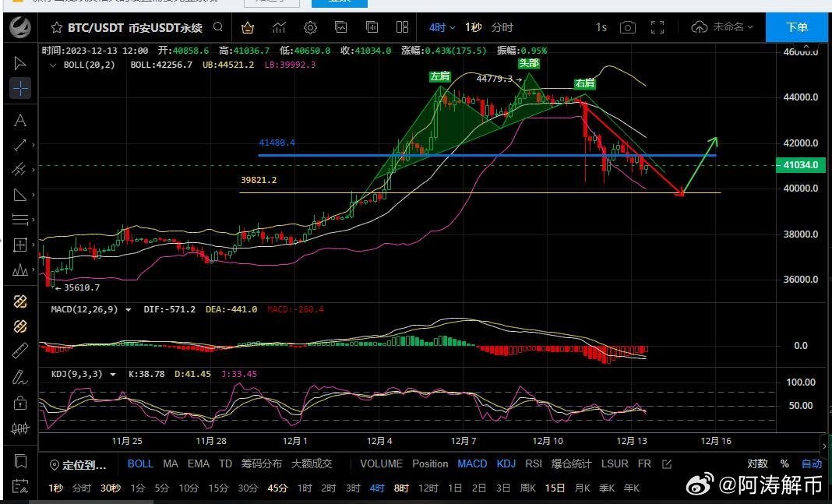Toggle the BOLL indicator on chart

point(140,463)
